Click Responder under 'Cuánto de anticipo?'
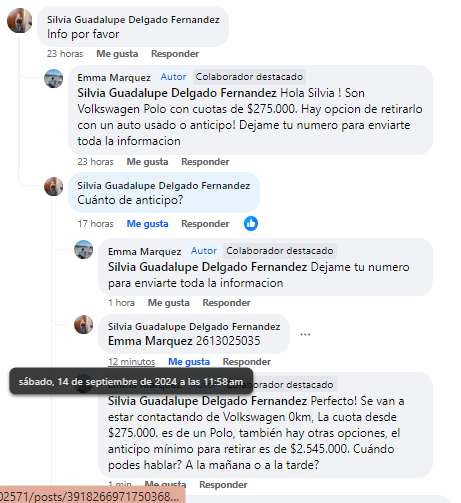The image size is (461, 503). (x=205, y=224)
